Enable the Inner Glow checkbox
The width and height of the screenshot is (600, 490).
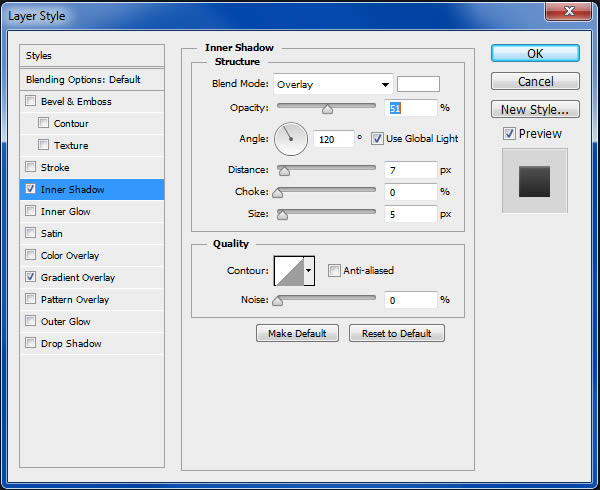31,211
